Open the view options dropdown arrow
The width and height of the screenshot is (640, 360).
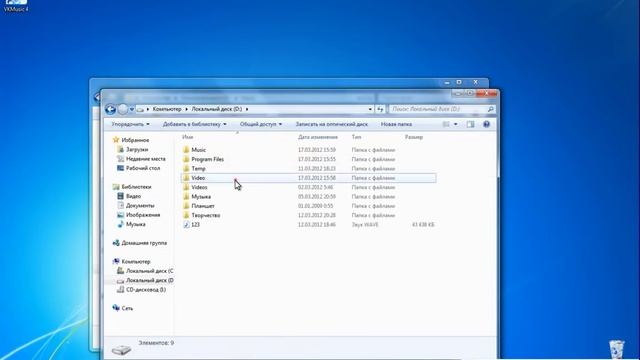(456, 124)
